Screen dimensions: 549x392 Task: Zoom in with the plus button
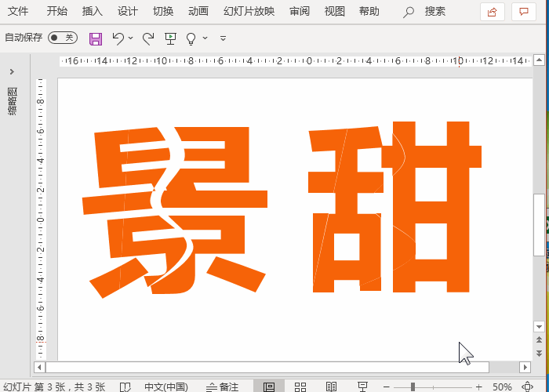479,387
